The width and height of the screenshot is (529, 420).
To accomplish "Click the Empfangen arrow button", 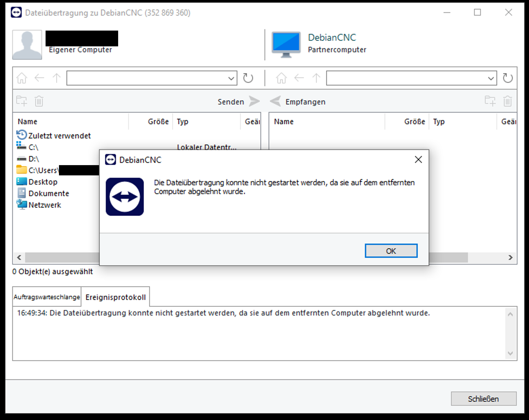I will [275, 101].
